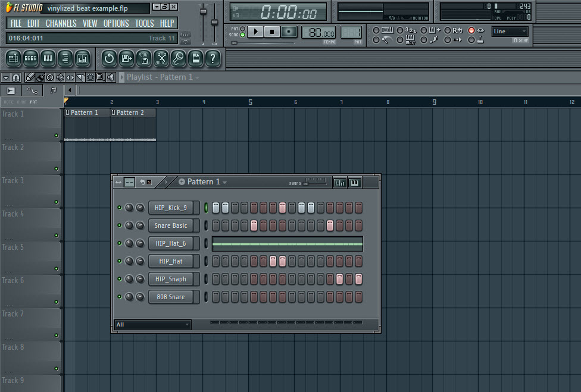The height and width of the screenshot is (392, 581).
Task: Open the Playlist - Pattern 1 title dropdown
Action: [198, 78]
